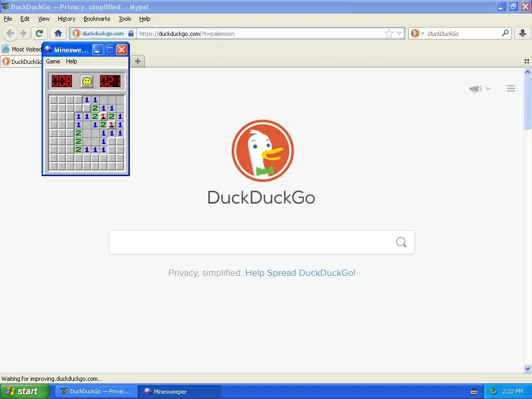Switch to Minesweeper taskbar button
The height and width of the screenshot is (399, 532).
pyautogui.click(x=180, y=392)
